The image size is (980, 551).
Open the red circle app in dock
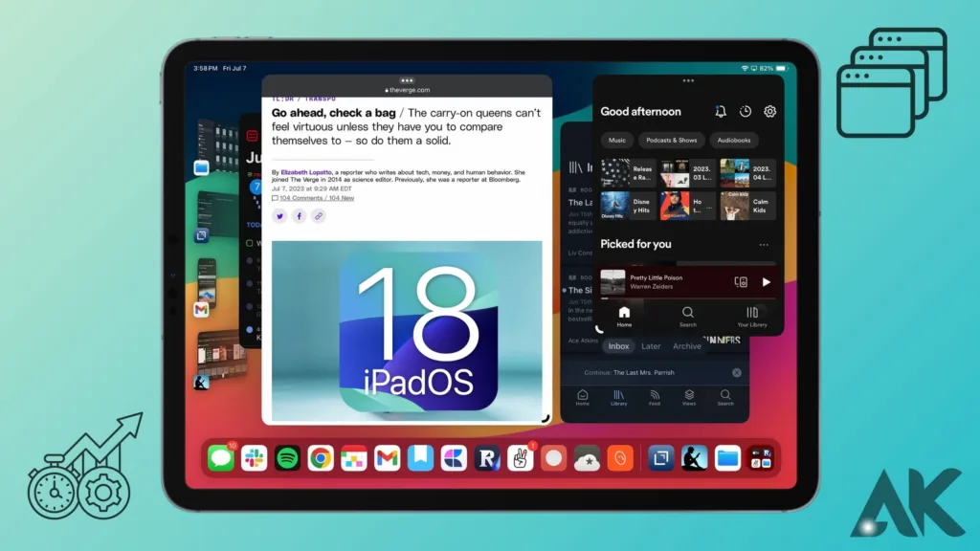pyautogui.click(x=554, y=458)
